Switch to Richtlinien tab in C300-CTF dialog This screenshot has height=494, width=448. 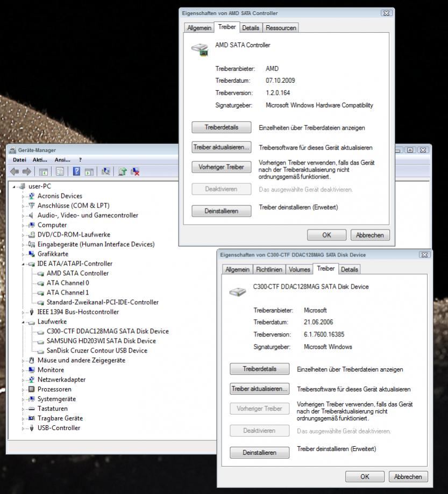269,269
